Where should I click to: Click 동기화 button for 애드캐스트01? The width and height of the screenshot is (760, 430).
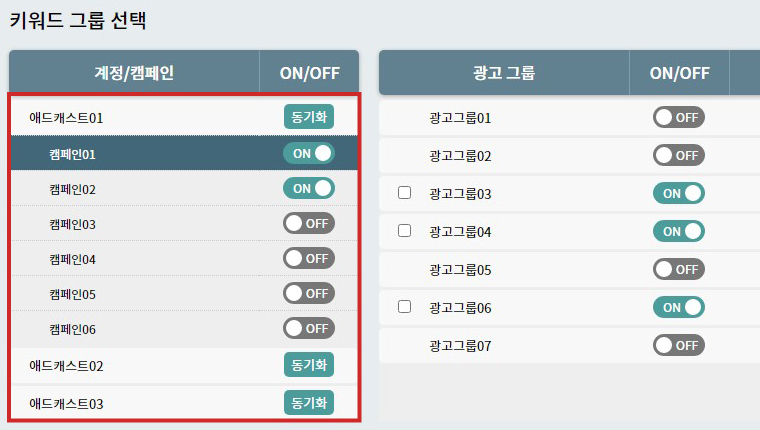[308, 117]
